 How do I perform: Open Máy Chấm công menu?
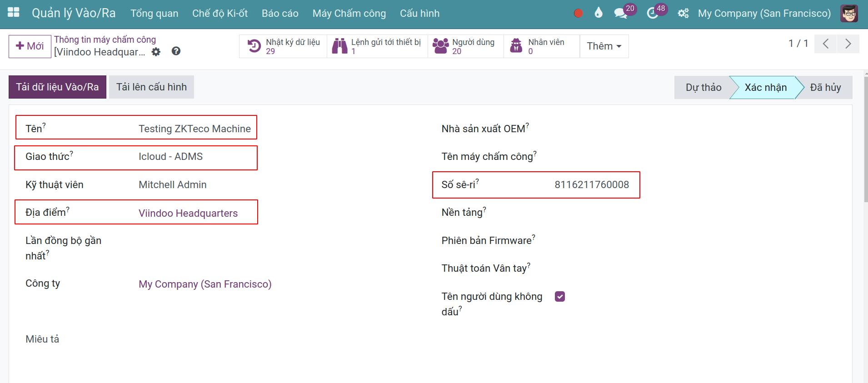point(349,14)
